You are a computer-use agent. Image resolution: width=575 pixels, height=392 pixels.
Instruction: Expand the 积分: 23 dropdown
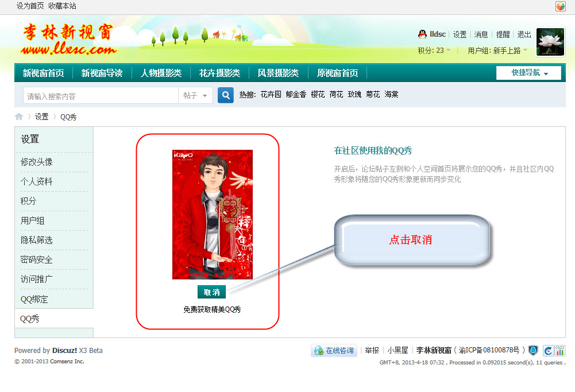[x=434, y=50]
